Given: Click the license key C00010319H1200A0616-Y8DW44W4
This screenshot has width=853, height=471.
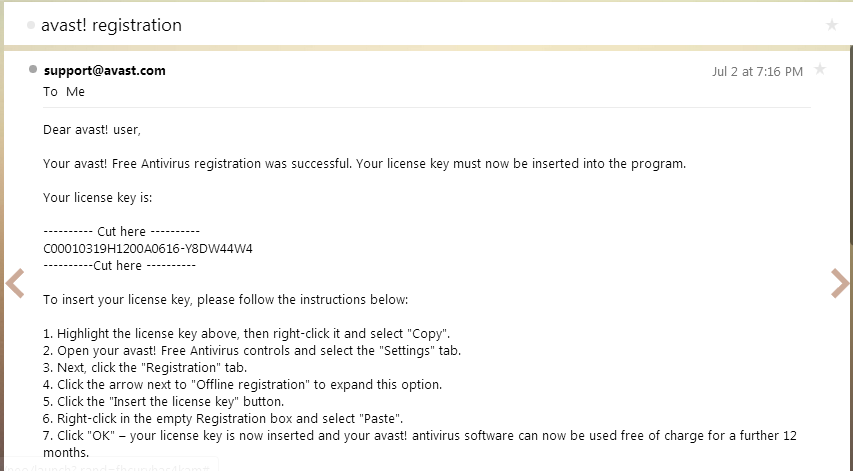Looking at the screenshot, I should coord(148,248).
